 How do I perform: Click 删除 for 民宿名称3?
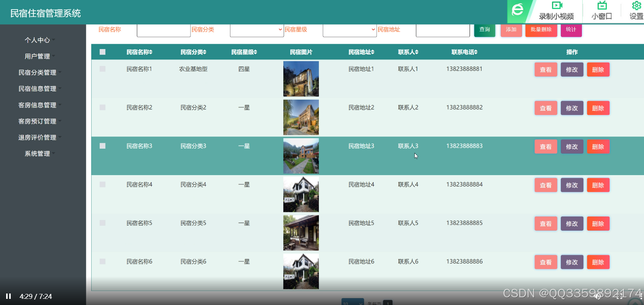tap(598, 147)
